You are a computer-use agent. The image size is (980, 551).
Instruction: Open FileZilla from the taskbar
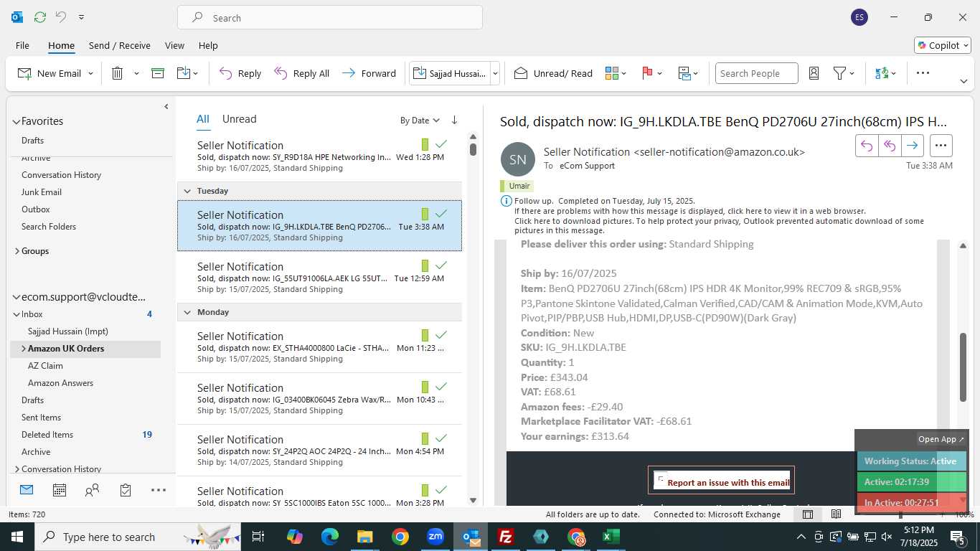[x=506, y=537]
